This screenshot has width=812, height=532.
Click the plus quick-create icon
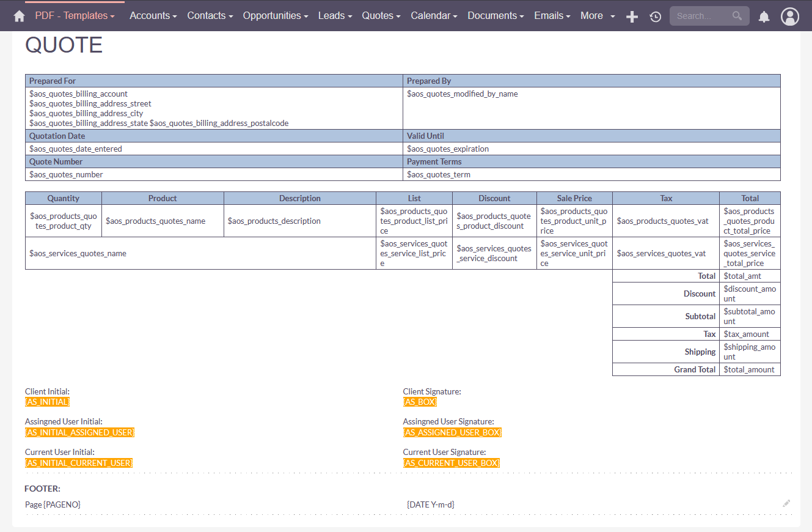pos(632,17)
